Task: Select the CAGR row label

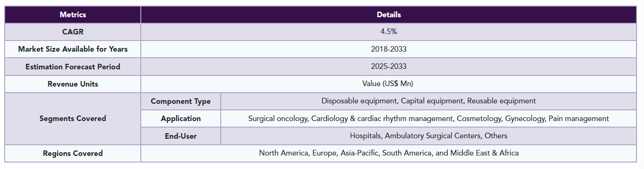Action: [x=73, y=32]
